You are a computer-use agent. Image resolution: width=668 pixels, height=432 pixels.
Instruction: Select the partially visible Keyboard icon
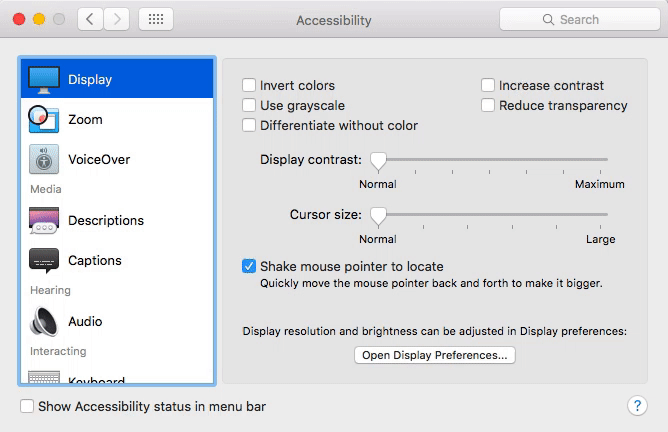(x=44, y=378)
